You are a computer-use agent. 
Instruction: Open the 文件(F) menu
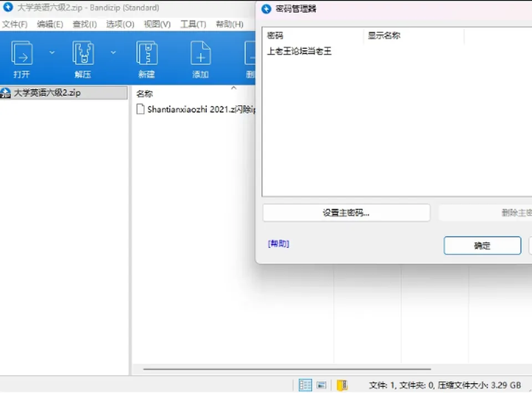coord(14,24)
